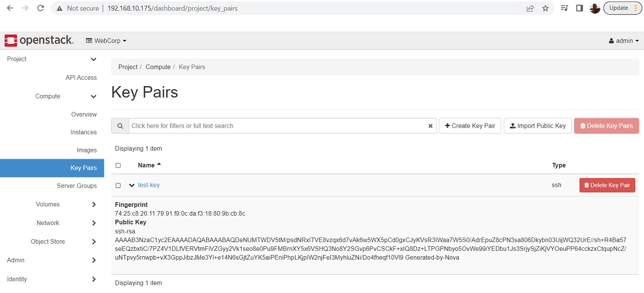This screenshot has height=293, width=644.
Task: Sort by the Name column header
Action: (x=149, y=165)
